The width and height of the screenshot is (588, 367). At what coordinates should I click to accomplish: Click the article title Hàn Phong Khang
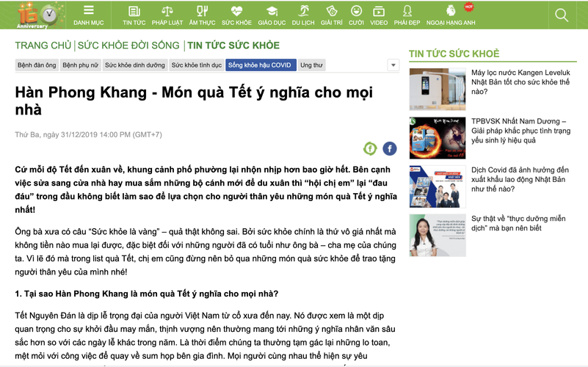pos(194,101)
